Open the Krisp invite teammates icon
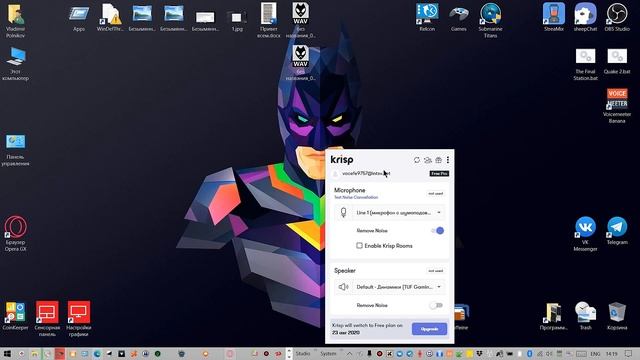The image size is (640, 360). tap(427, 160)
